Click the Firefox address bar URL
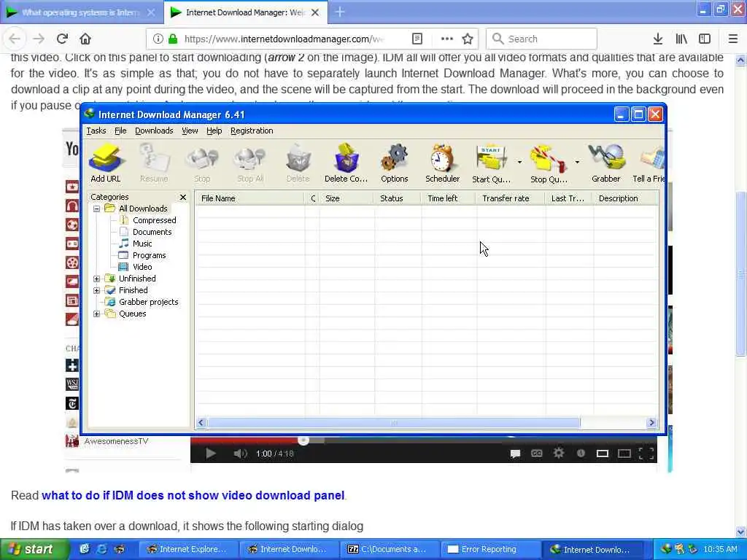Viewport: 747px width, 560px height. (284, 39)
